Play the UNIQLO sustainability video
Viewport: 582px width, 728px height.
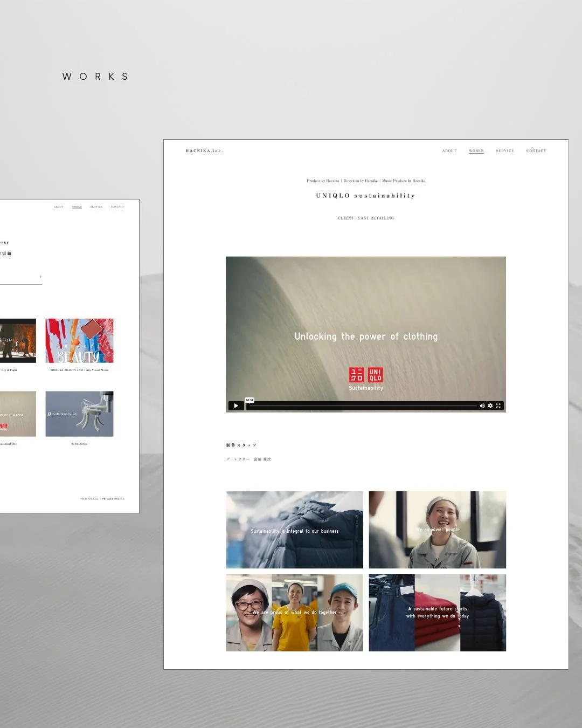coord(236,406)
